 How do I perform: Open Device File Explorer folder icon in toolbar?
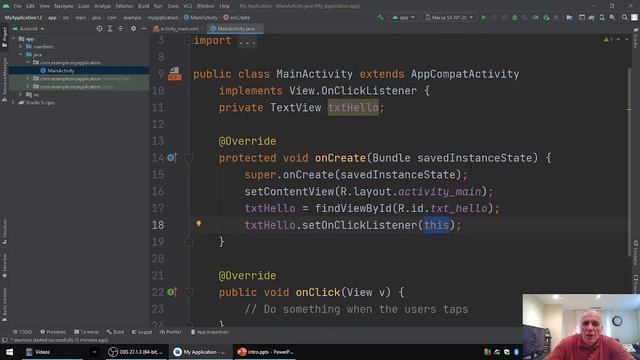569,18
